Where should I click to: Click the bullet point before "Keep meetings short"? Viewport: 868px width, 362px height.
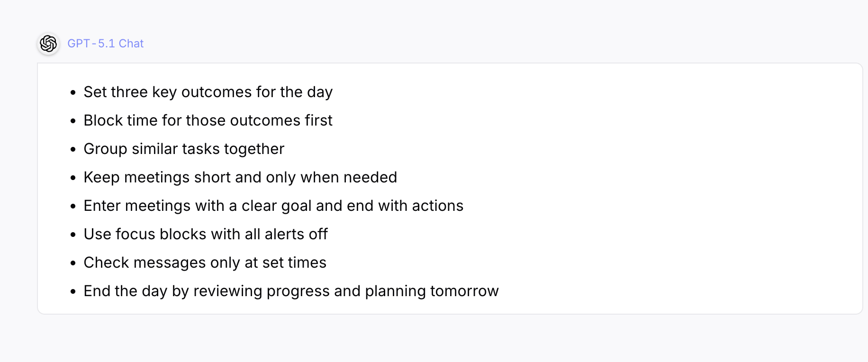[73, 178]
